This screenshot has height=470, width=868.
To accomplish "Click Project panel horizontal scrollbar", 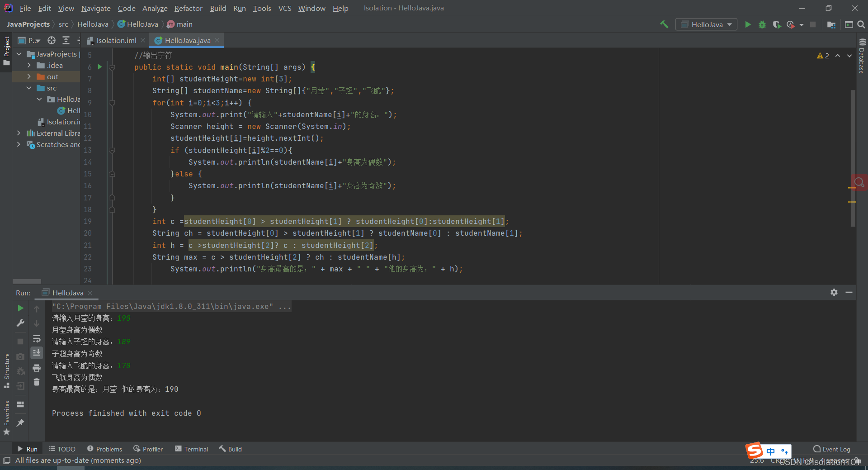I will [x=27, y=281].
